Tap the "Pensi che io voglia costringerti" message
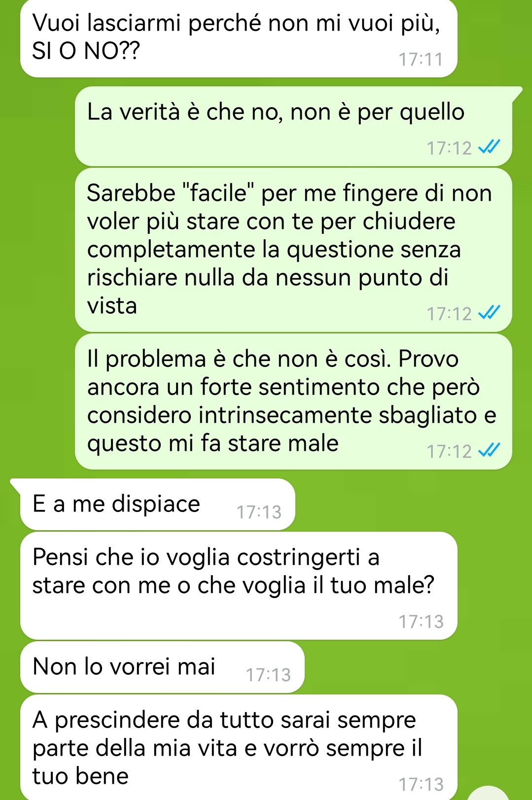This screenshot has width=532, height=800. tap(239, 586)
